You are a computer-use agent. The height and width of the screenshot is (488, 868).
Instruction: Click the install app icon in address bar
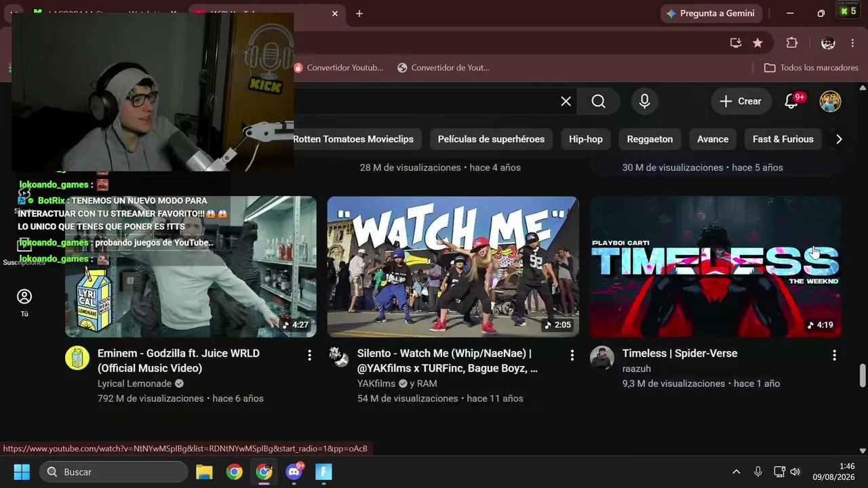[736, 43]
